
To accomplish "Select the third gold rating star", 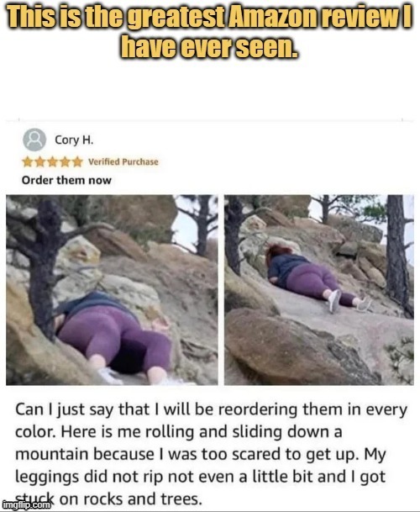I will tap(52, 161).
